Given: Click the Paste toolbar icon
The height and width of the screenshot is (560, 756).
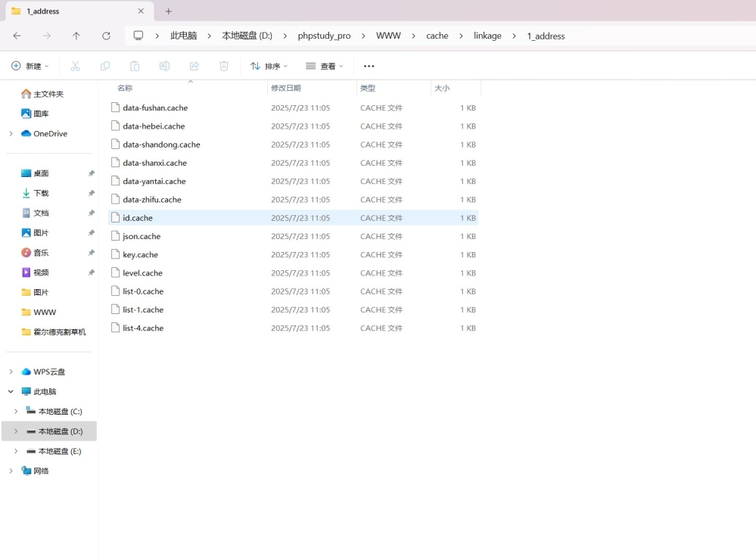Looking at the screenshot, I should point(135,66).
